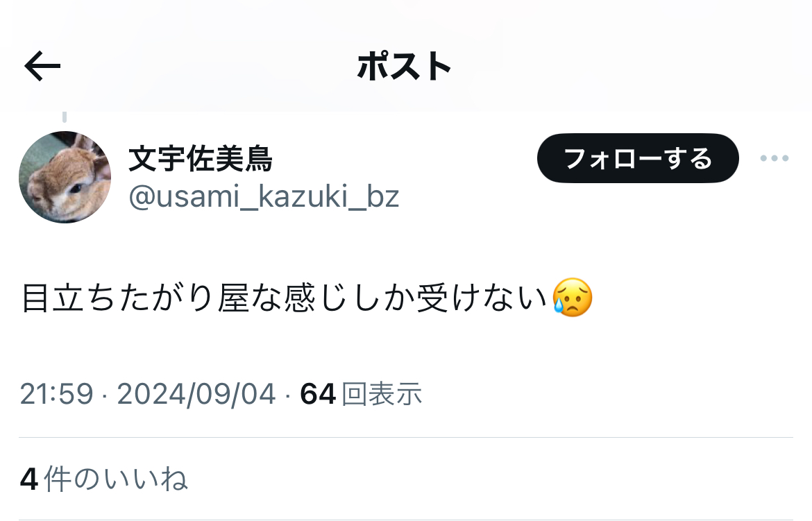Click the bold number 64 in views
812x521 pixels.
318,394
